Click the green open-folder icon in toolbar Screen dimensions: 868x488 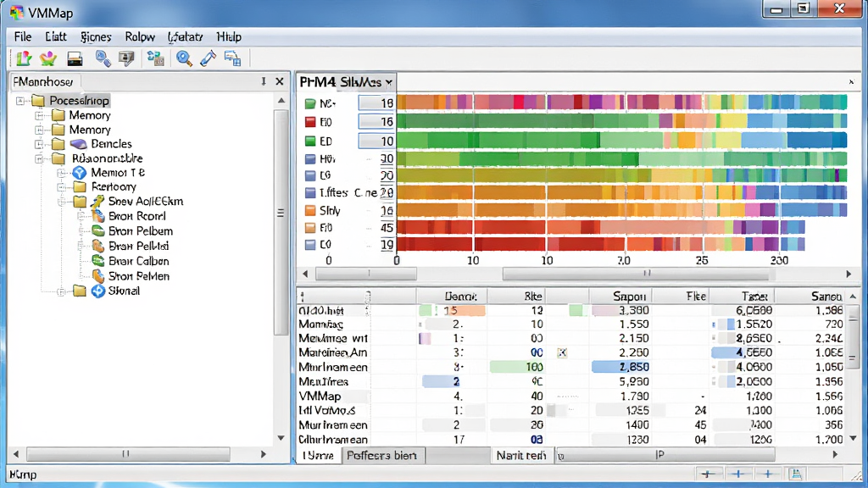tap(24, 58)
